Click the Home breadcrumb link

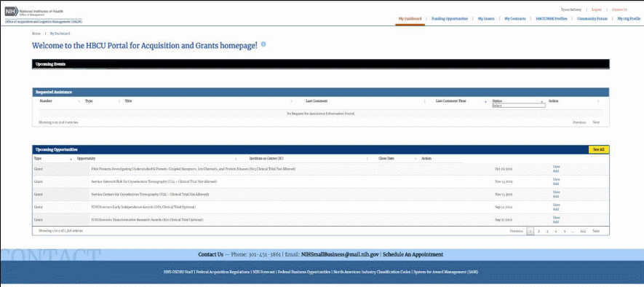coord(36,34)
